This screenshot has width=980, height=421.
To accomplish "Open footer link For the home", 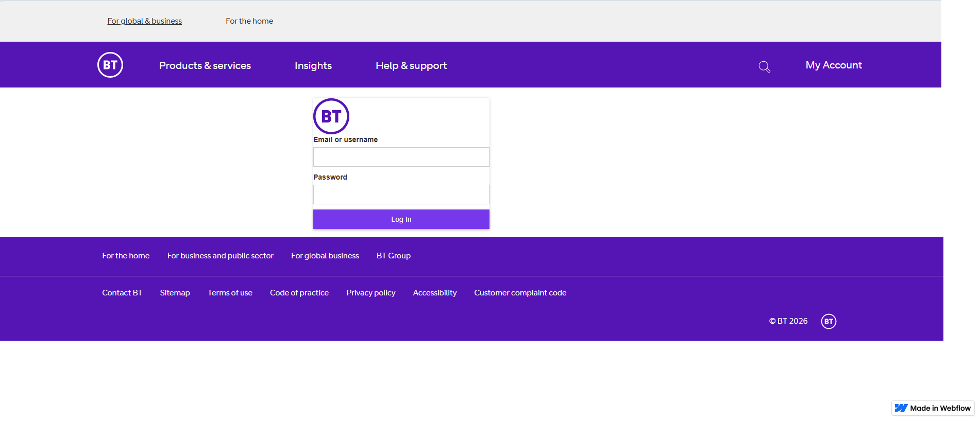I will click(126, 256).
